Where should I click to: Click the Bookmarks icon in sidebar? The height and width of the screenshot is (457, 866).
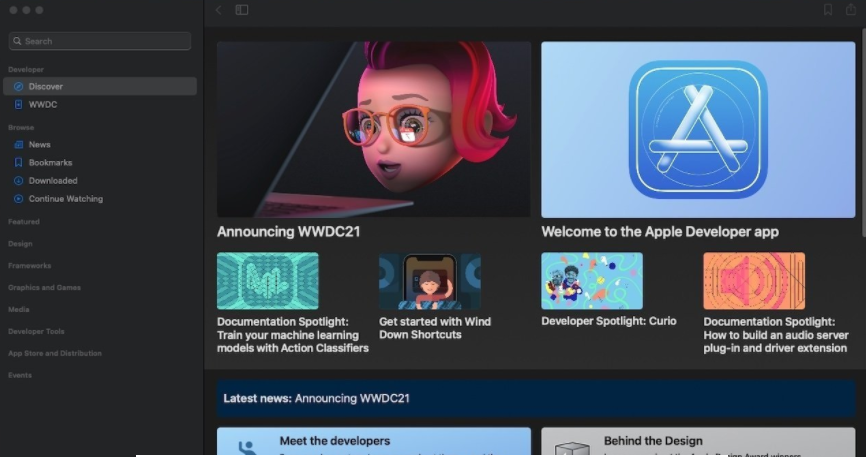18,163
